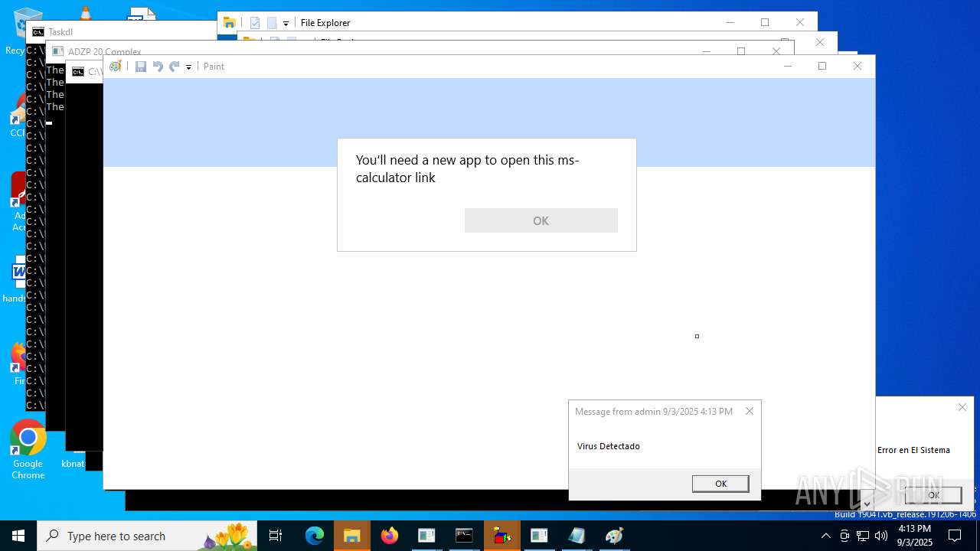Click 'Message from admin' dialog title
Image resolution: width=980 pixels, height=551 pixels.
[x=653, y=412]
